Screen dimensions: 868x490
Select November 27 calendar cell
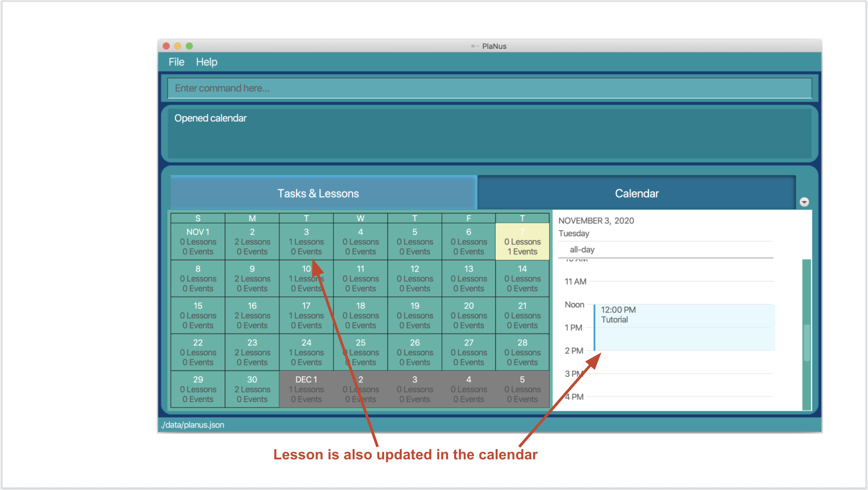[x=469, y=352]
